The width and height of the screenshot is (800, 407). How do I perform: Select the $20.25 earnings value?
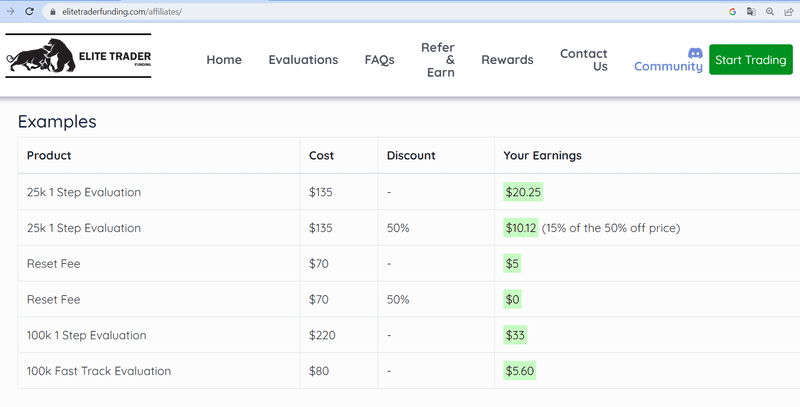pos(523,192)
